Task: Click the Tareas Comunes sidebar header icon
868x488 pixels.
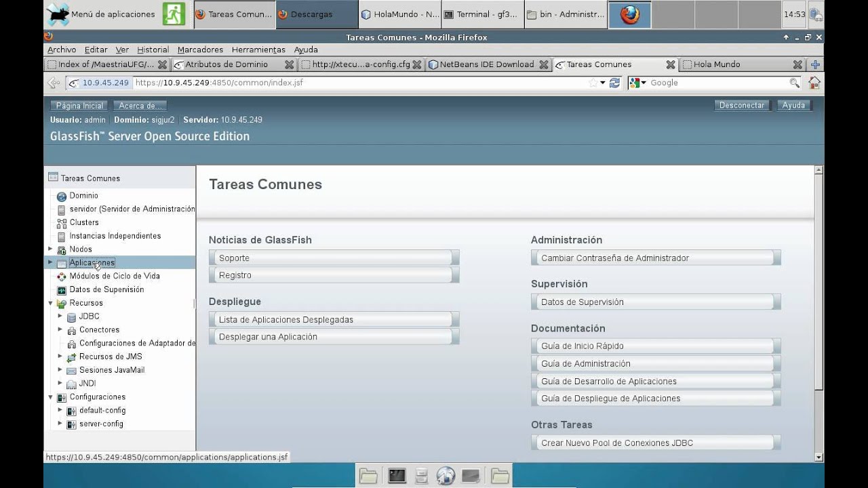Action: point(53,178)
